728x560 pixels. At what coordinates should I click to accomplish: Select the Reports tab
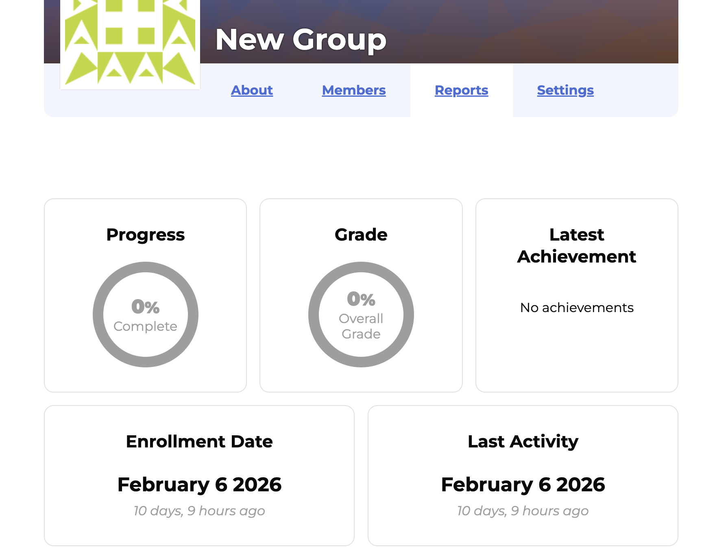[461, 90]
